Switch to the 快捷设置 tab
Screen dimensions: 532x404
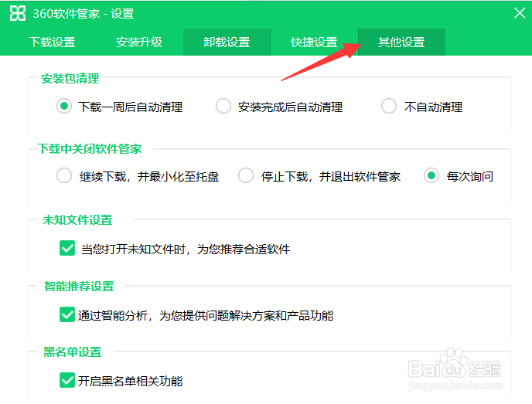[314, 42]
